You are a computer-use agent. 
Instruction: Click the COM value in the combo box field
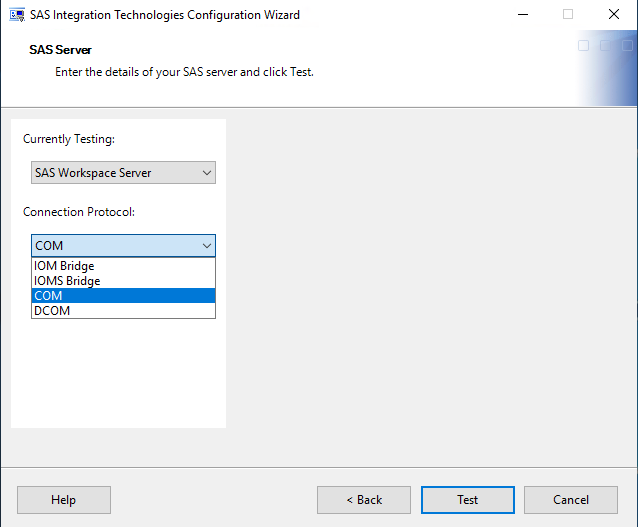pyautogui.click(x=50, y=246)
